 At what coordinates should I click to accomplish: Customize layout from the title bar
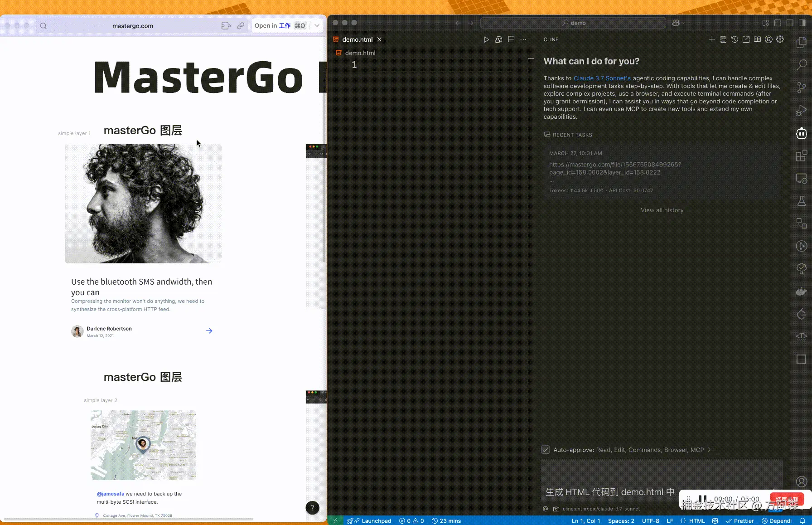[x=765, y=23]
